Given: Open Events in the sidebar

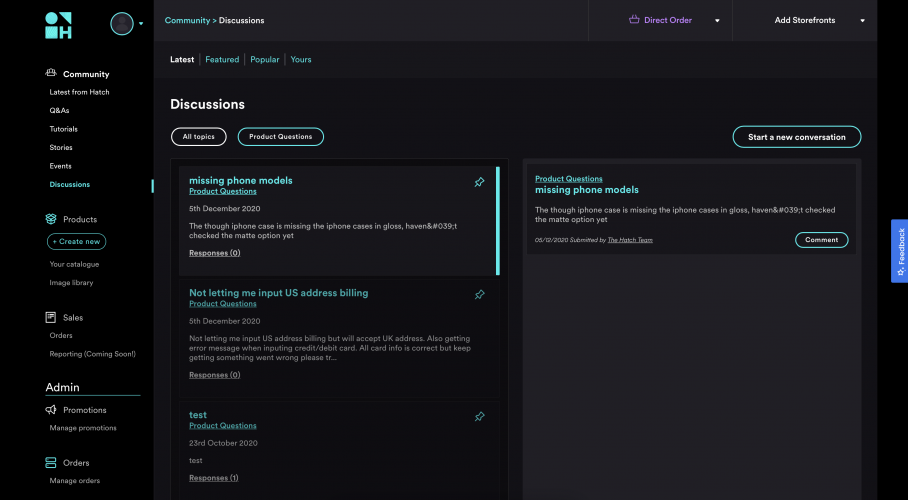Looking at the screenshot, I should (60, 166).
